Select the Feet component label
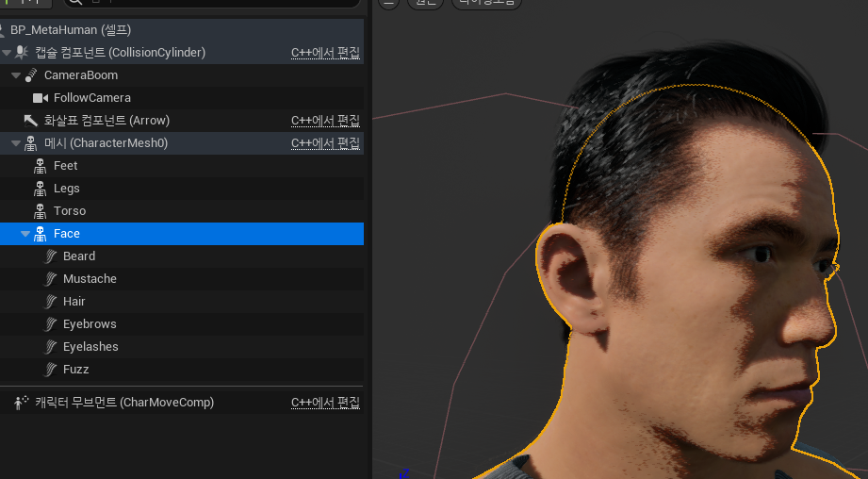This screenshot has width=868, height=479. tap(65, 166)
